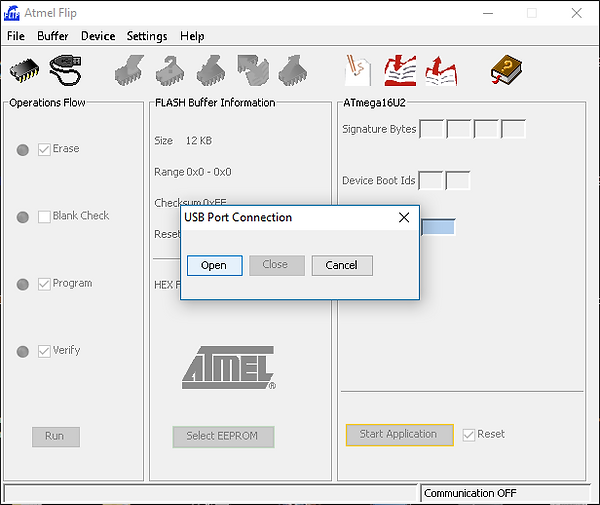Click the Range 0x0 - 0x0 text
Viewport: 600px width, 505px height.
pos(193,172)
